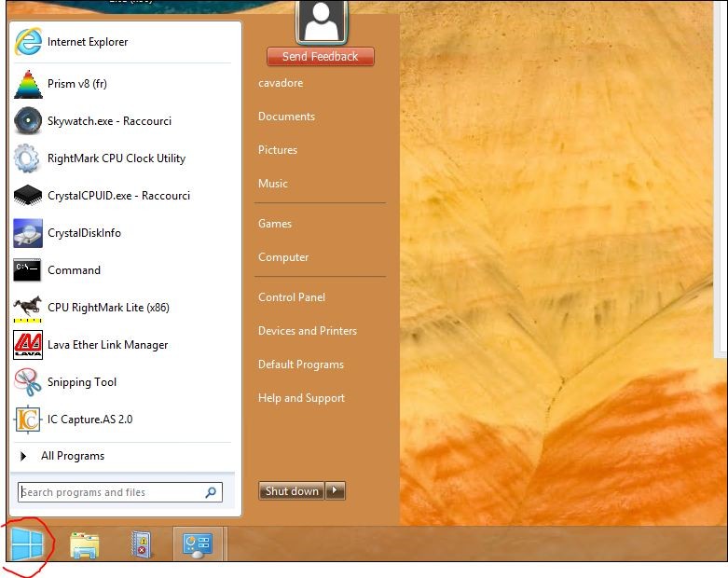Click the Search programs and files box
Screen dimensions: 728x578
(x=110, y=492)
